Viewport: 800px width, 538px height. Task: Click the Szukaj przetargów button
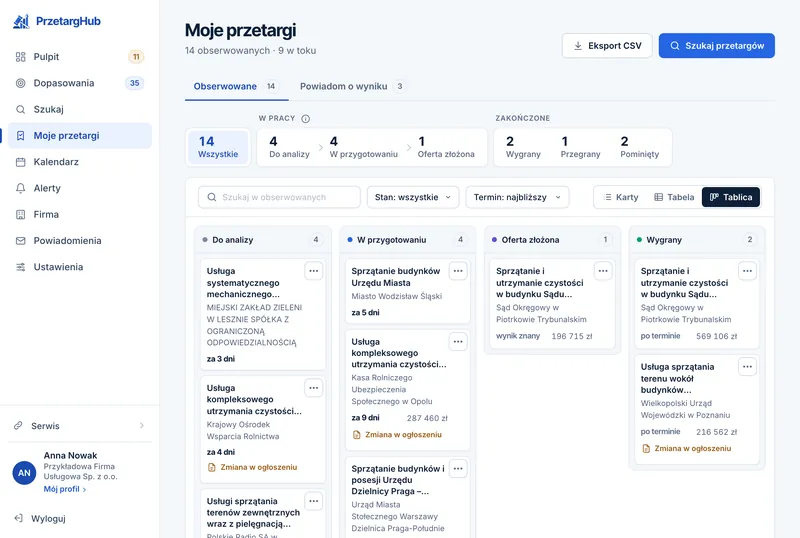[716, 46]
